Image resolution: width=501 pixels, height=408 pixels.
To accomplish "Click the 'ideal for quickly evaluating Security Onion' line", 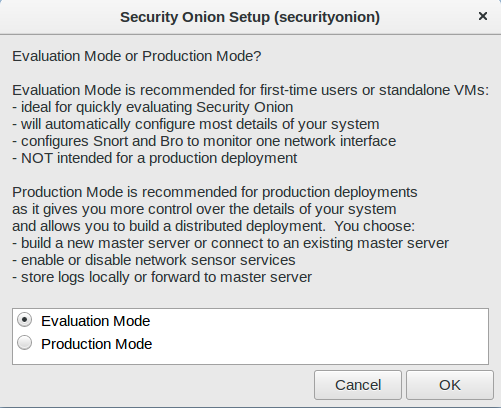I will (153, 107).
